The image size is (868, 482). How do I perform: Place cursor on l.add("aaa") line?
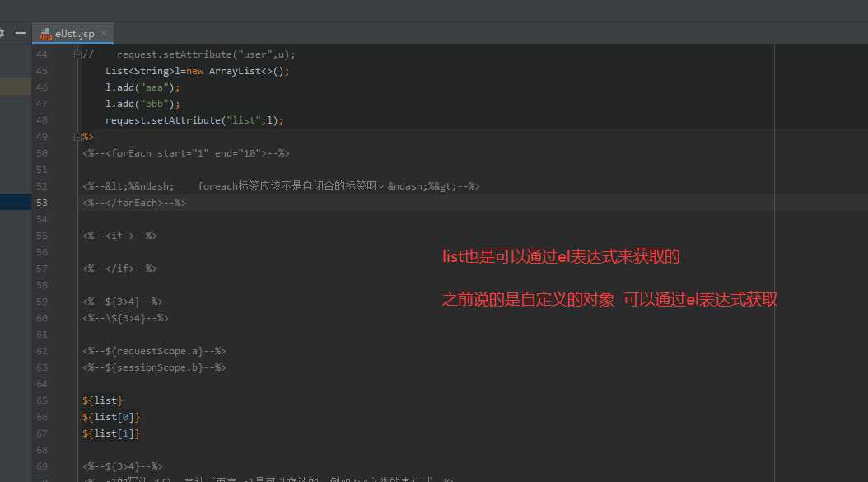(x=142, y=87)
